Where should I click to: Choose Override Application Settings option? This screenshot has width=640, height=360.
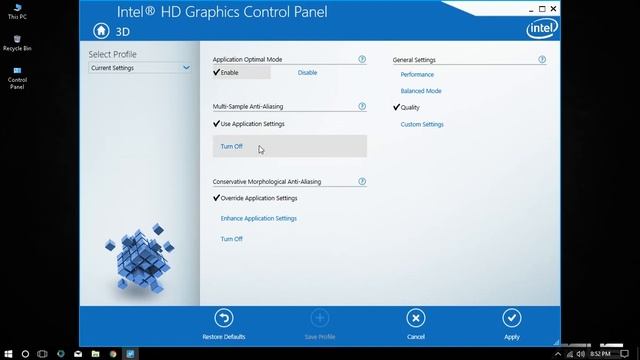click(x=255, y=198)
